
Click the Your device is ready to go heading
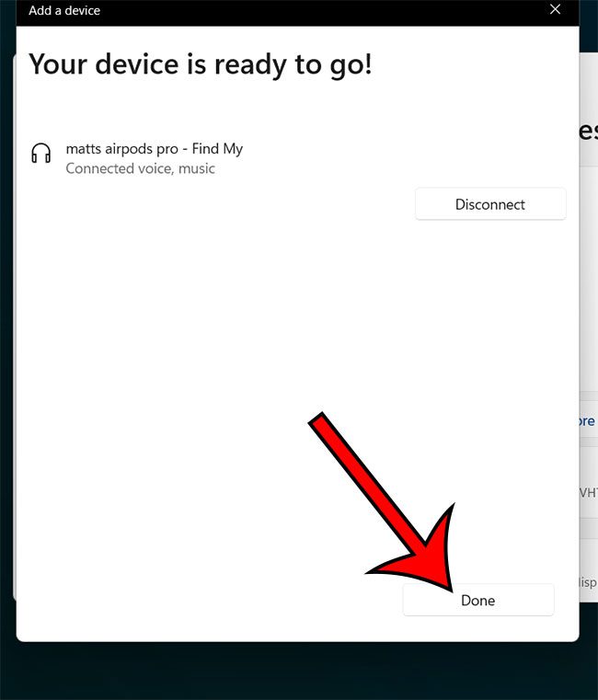click(200, 64)
